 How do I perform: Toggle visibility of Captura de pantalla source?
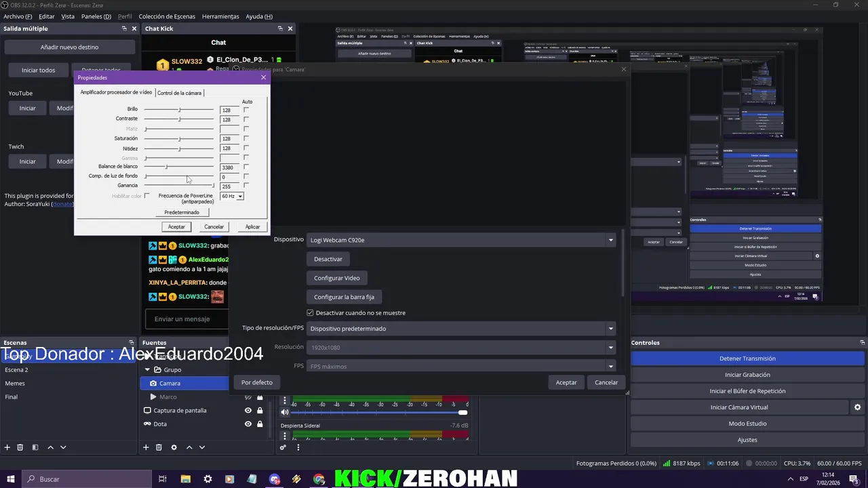tap(248, 410)
